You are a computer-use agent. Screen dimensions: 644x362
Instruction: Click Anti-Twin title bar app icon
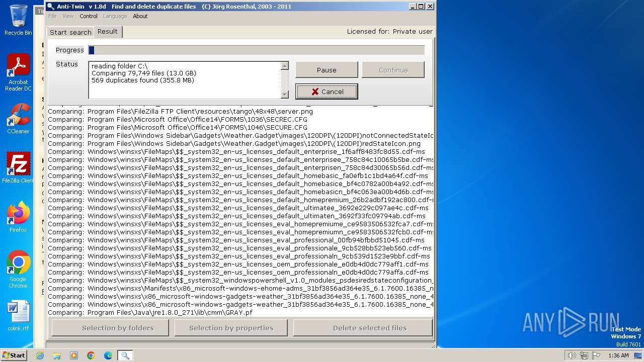pos(50,7)
